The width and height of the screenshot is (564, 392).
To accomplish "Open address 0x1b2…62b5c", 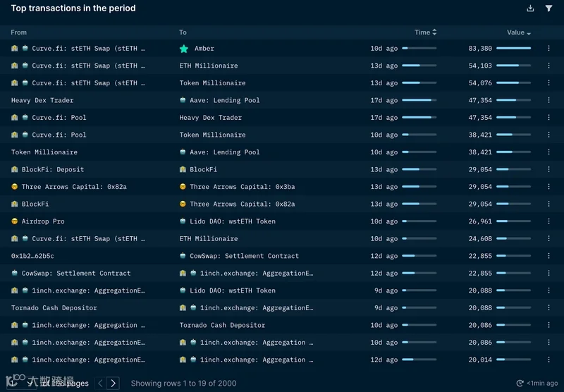I will [x=32, y=256].
